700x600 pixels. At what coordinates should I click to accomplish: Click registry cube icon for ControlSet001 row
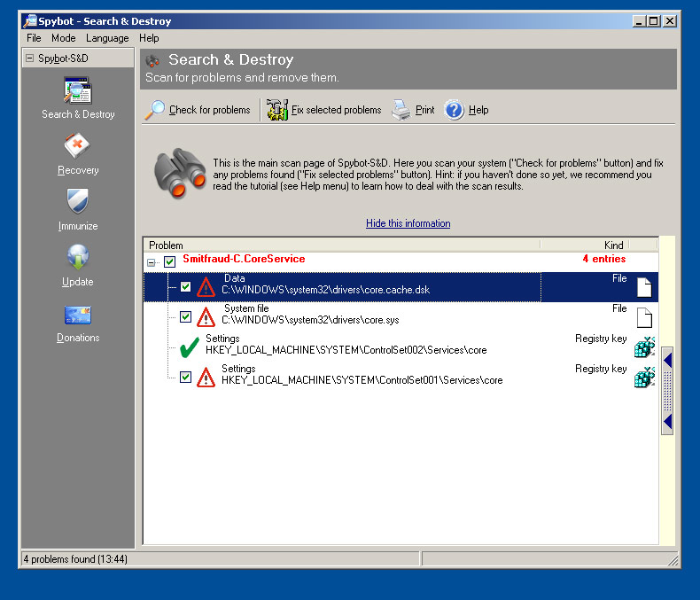click(644, 378)
